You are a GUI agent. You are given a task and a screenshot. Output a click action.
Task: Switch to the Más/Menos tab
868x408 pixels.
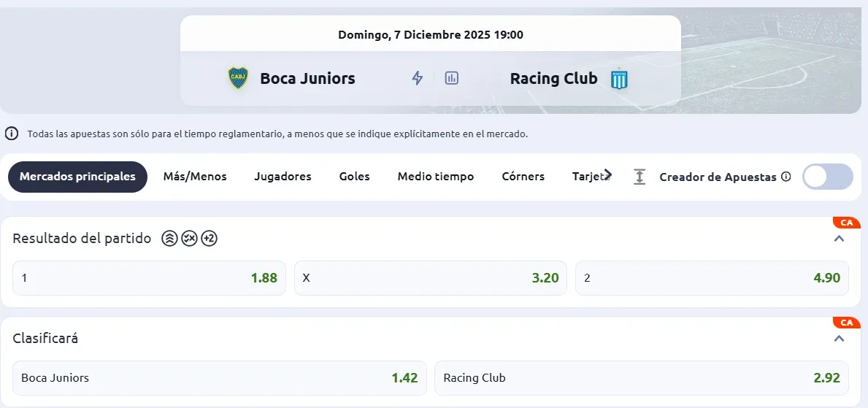click(x=195, y=177)
